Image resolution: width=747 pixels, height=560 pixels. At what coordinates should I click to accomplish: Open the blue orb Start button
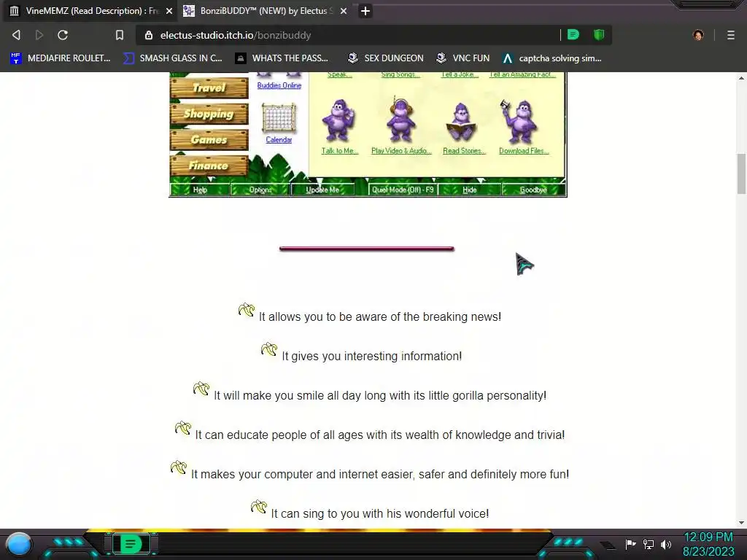click(19, 544)
